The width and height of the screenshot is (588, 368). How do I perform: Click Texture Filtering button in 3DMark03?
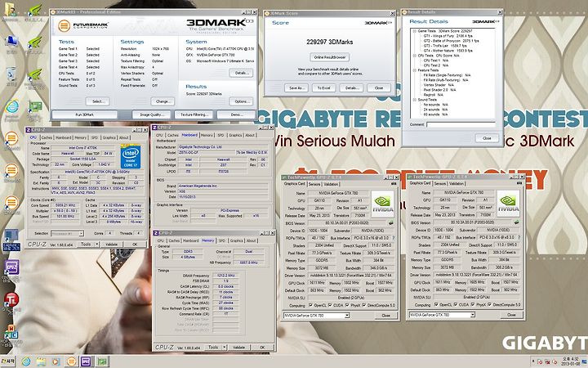194,114
